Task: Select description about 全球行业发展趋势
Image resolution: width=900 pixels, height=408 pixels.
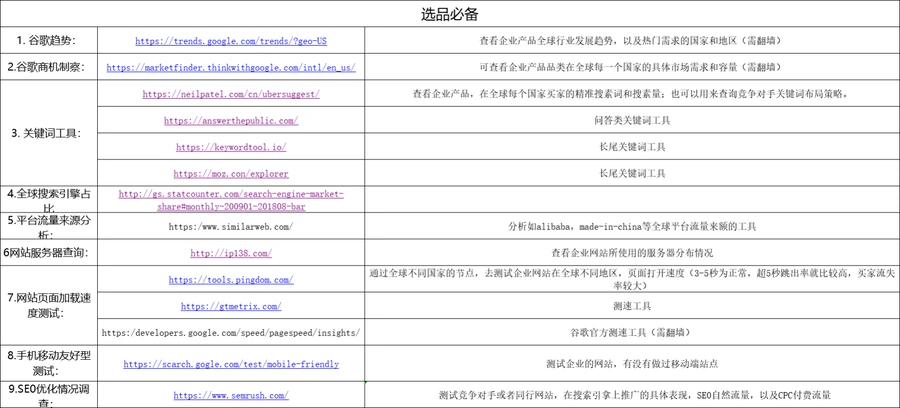Action: [x=632, y=41]
